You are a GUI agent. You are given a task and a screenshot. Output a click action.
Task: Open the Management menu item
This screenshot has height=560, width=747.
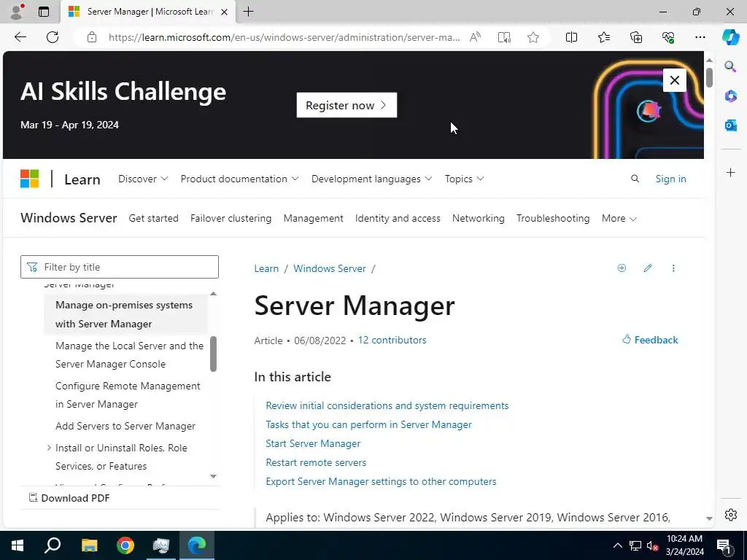point(313,218)
